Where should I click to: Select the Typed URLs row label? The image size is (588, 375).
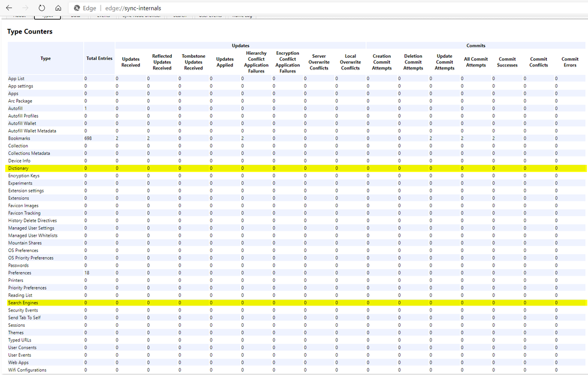coord(20,340)
